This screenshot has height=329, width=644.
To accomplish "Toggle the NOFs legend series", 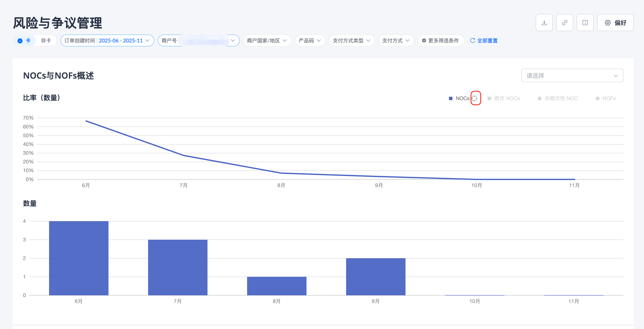I will point(609,98).
